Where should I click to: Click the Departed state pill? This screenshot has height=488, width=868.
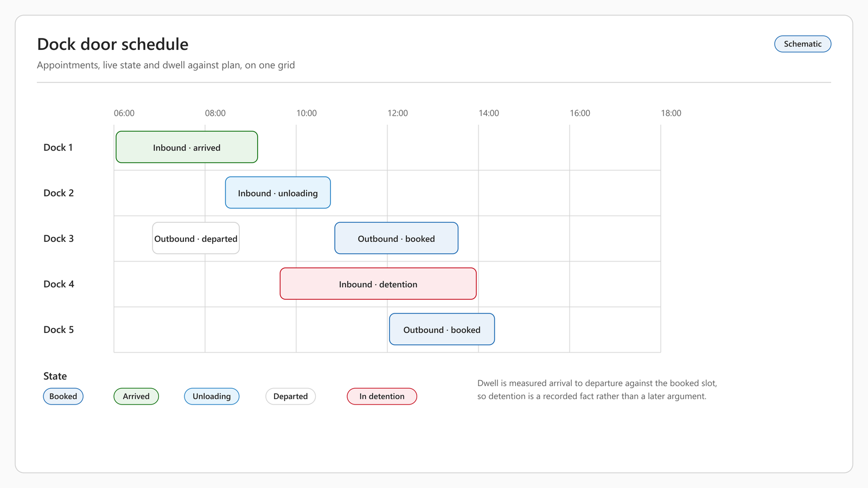point(290,396)
